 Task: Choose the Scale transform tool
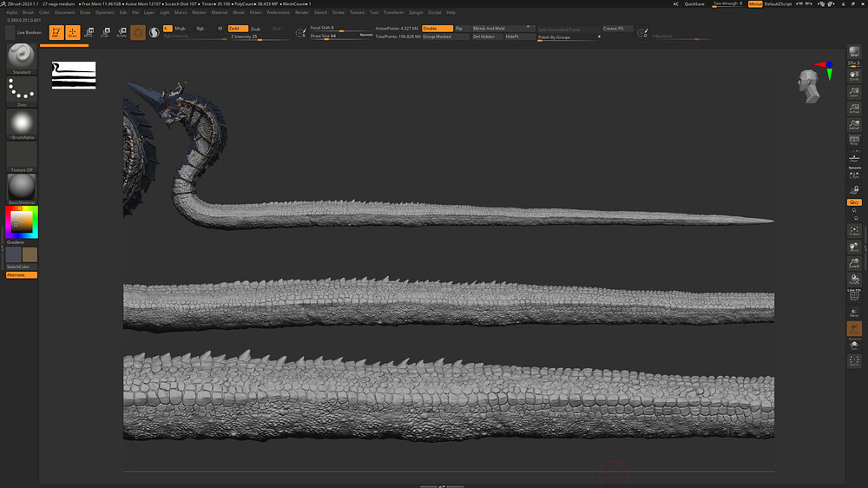click(105, 32)
